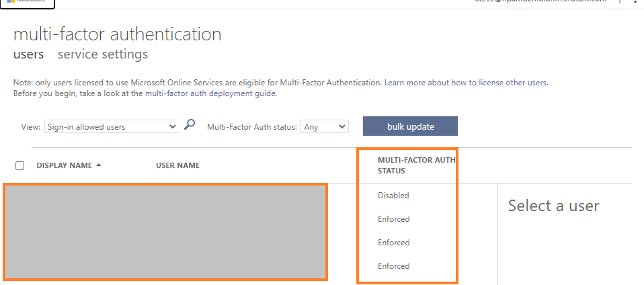The image size is (644, 285).
Task: Click the Select a user heading
Action: [x=554, y=205]
